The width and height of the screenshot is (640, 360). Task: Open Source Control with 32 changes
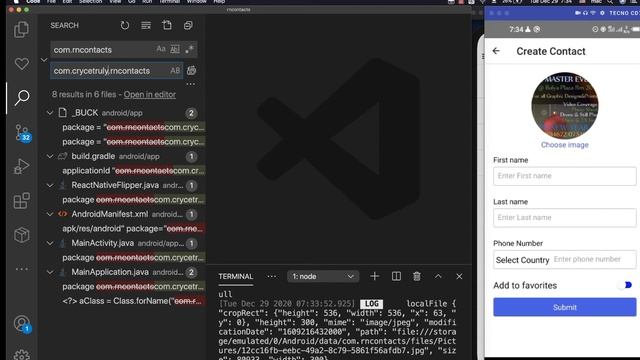22,132
